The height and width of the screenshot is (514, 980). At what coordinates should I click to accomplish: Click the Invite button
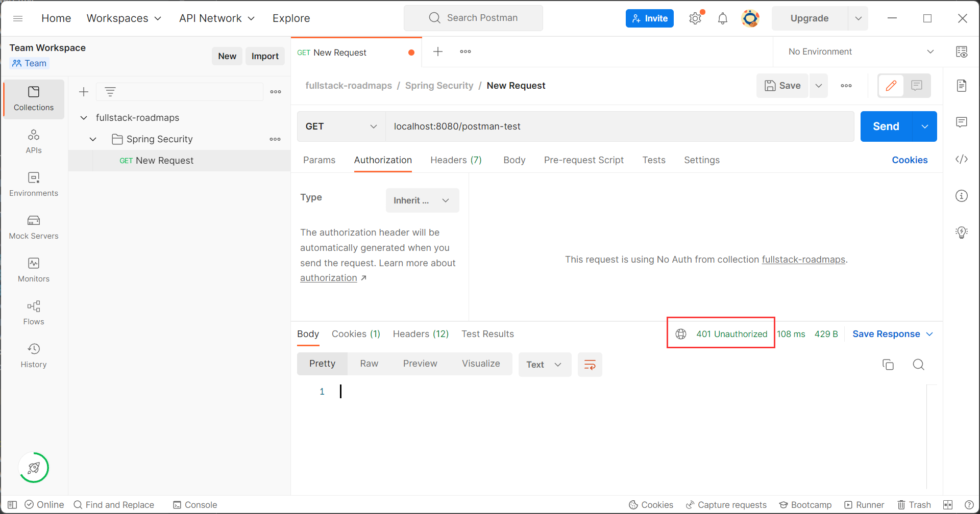(649, 18)
